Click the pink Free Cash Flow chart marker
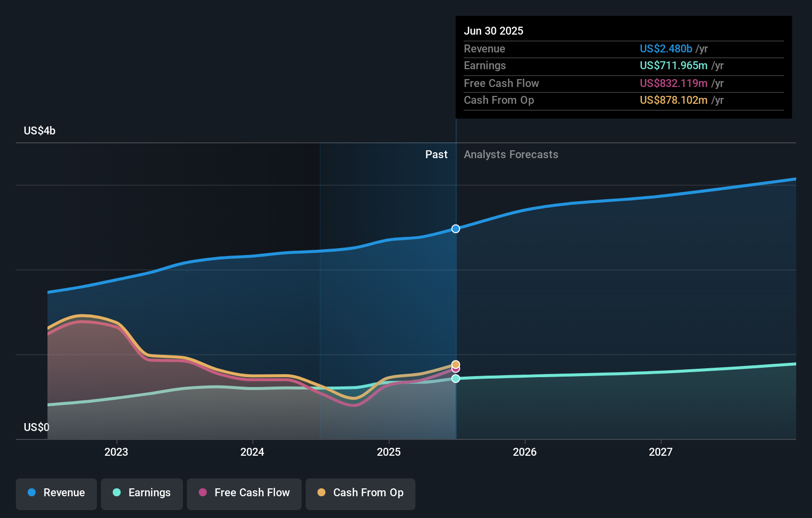 [x=455, y=369]
